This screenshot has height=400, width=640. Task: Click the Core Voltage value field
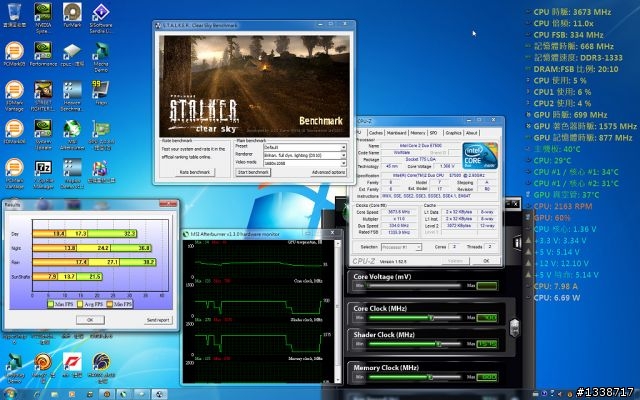point(487,285)
